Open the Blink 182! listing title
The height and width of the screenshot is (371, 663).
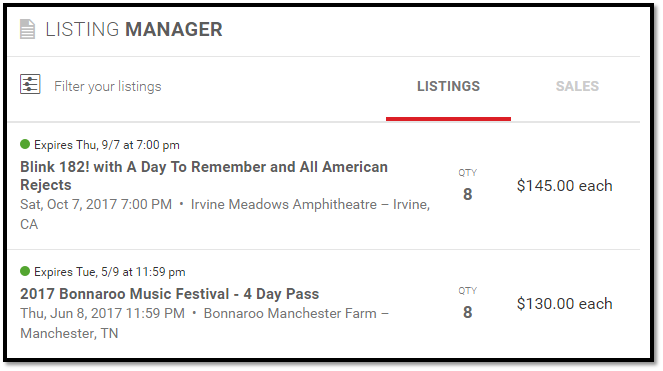pyautogui.click(x=204, y=176)
